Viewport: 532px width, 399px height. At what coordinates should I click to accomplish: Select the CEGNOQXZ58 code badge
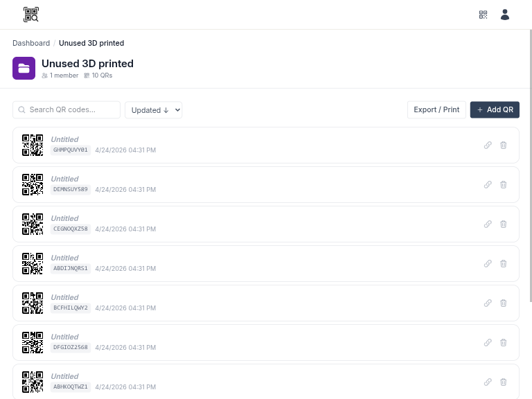pyautogui.click(x=71, y=229)
